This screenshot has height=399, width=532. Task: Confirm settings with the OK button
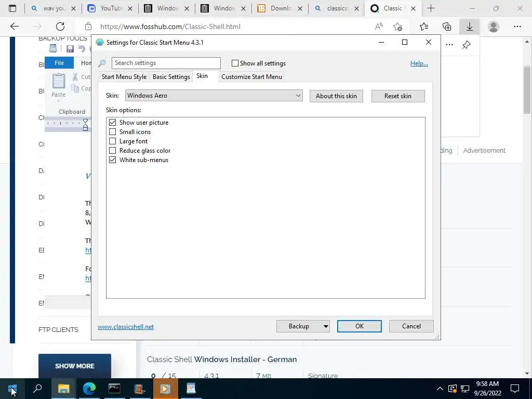(360, 326)
